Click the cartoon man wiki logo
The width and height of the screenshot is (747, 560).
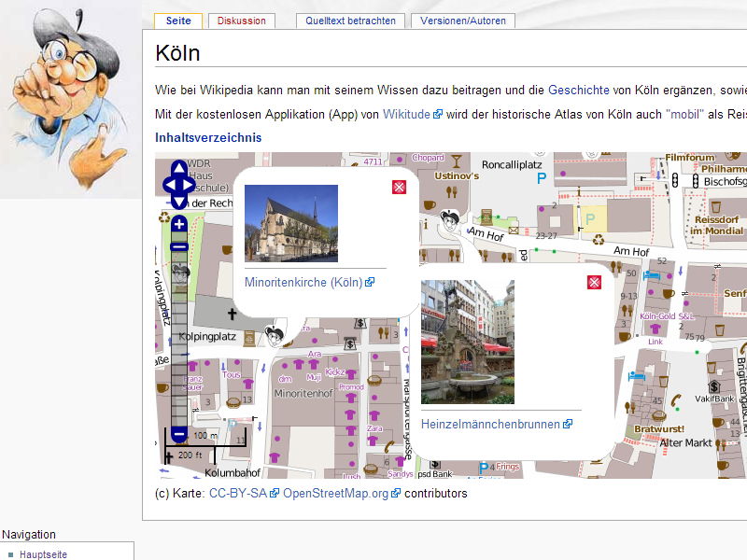70,98
